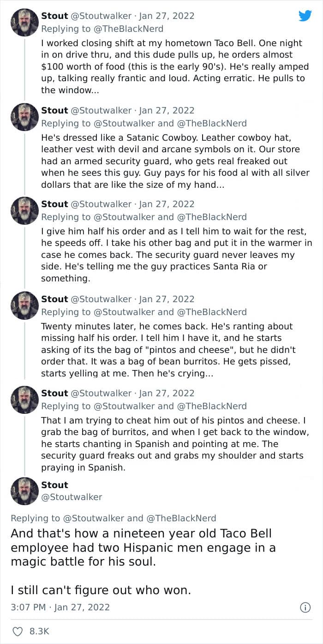Click the Twitter bird logo icon
This screenshot has width=323, height=644.
click(x=305, y=16)
